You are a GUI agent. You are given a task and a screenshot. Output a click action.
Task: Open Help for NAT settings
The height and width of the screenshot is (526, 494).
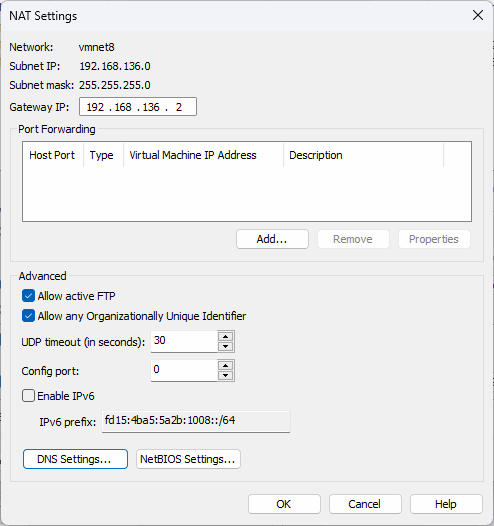446,504
